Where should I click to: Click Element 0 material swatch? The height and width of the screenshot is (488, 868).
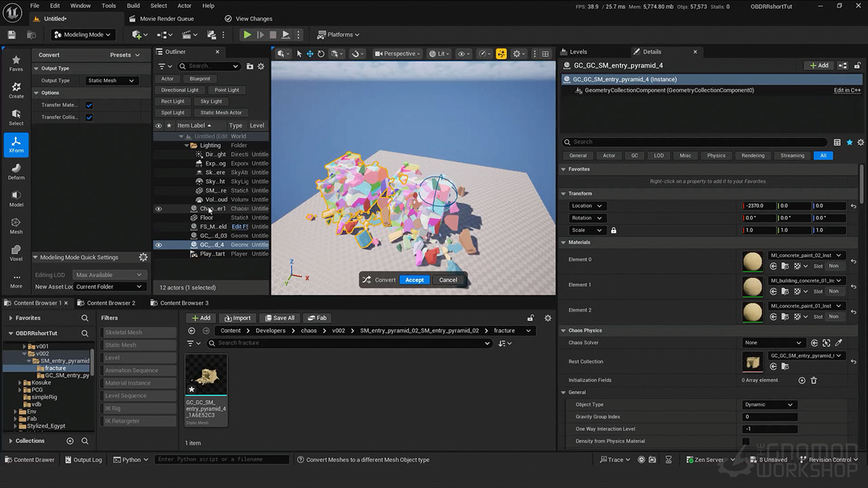[752, 261]
